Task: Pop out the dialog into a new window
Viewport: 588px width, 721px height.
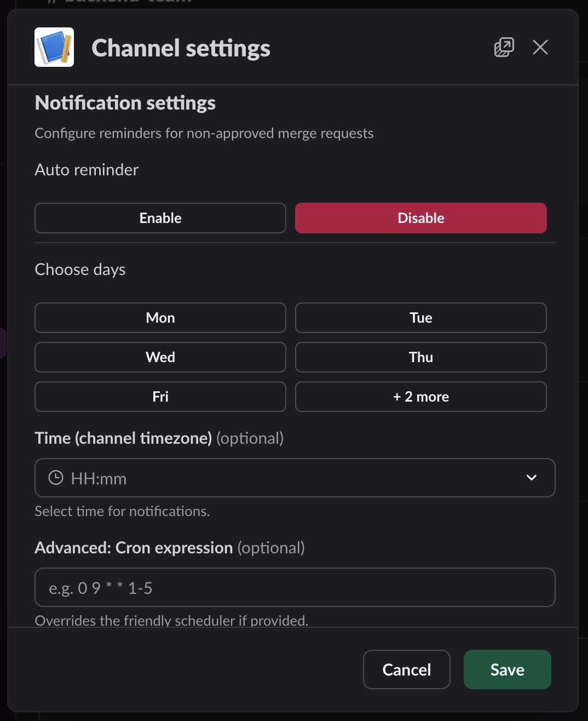Action: 504,47
